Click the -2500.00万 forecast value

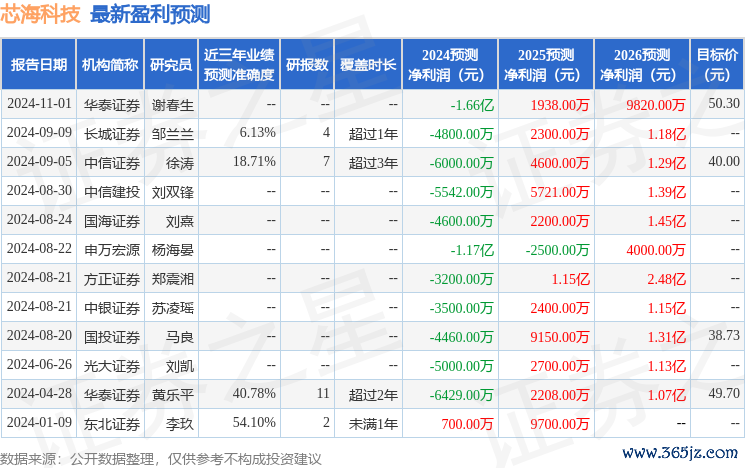coord(557,250)
